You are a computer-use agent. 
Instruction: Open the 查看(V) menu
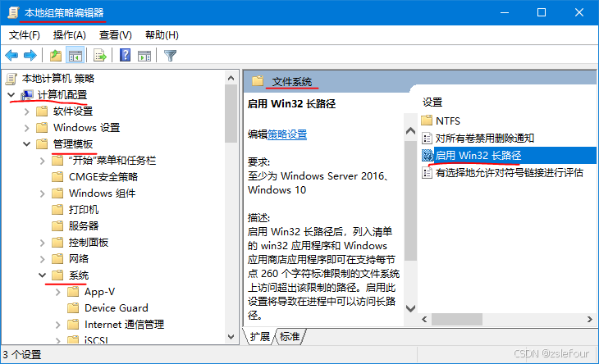116,35
